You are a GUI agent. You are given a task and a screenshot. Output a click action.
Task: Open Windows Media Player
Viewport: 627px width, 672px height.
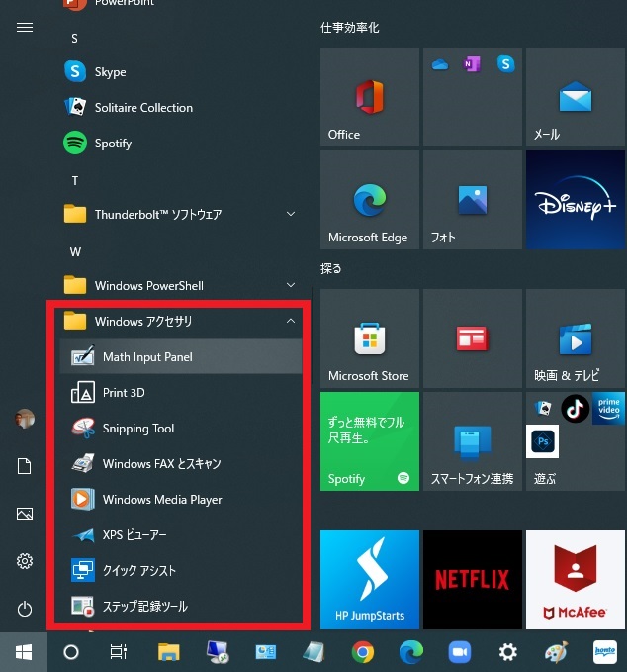tap(161, 500)
